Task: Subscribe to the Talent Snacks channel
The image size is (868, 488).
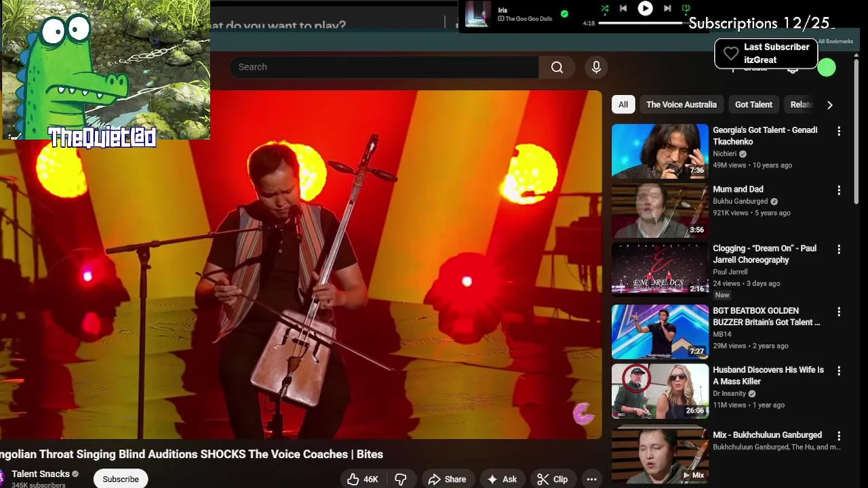Action: tap(121, 479)
